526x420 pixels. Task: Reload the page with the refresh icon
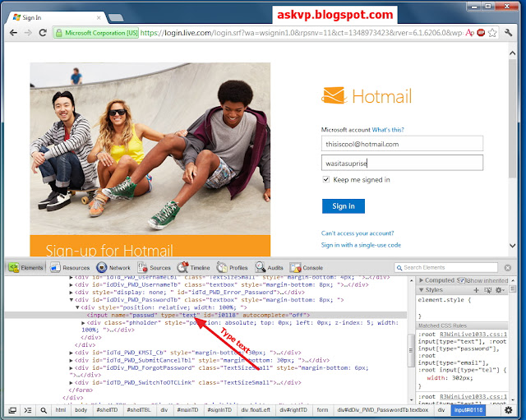click(43, 33)
